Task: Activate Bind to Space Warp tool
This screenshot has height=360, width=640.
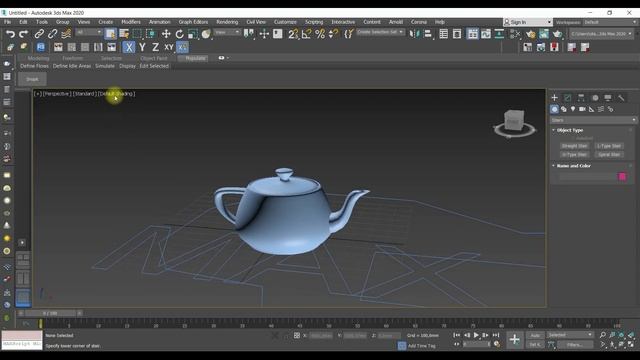Action: [x=66, y=34]
